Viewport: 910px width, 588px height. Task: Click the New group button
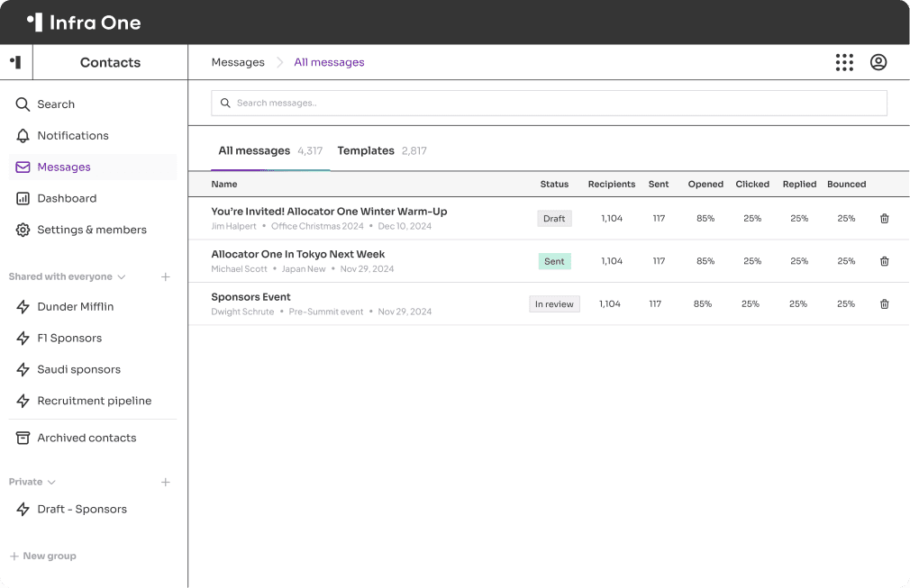tap(43, 556)
